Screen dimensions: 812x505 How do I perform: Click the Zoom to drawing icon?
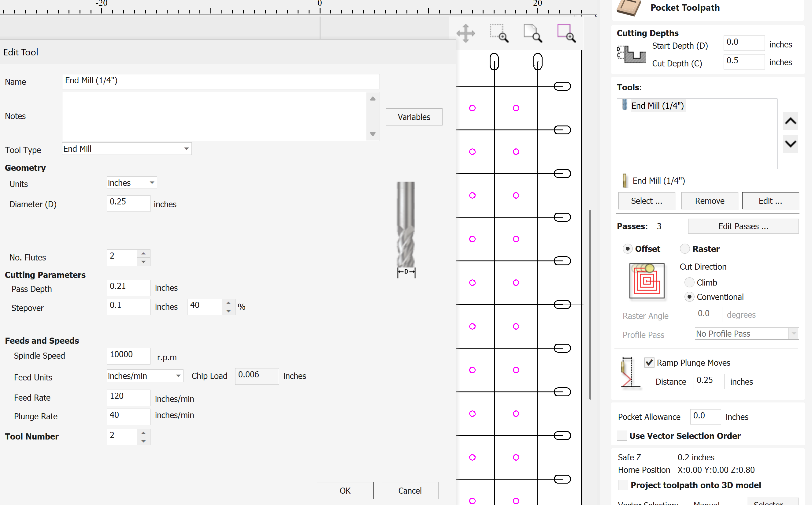(x=533, y=33)
